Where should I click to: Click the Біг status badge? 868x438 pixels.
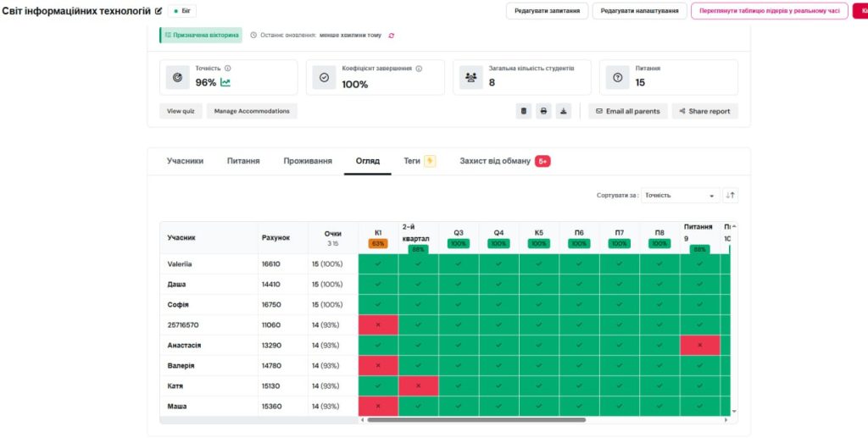click(x=183, y=11)
